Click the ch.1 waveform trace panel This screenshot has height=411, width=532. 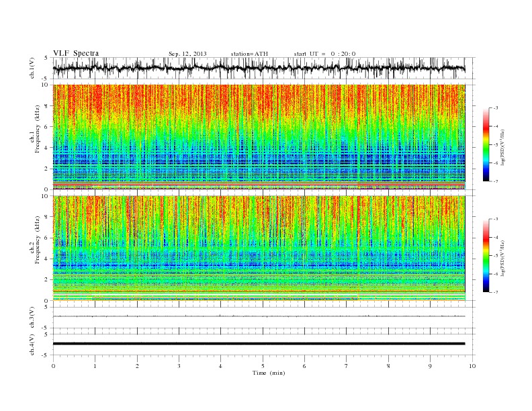point(264,68)
